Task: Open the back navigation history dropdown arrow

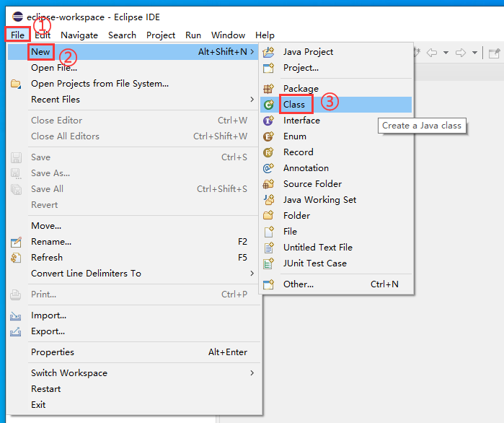Action: (x=446, y=53)
